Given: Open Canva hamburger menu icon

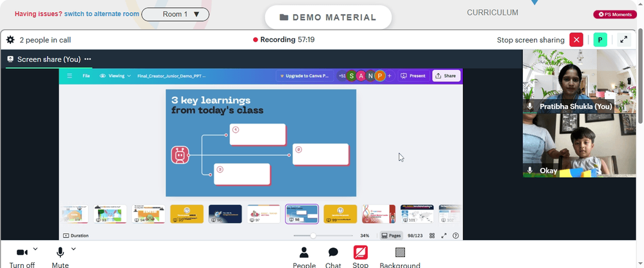Looking at the screenshot, I should (x=70, y=76).
